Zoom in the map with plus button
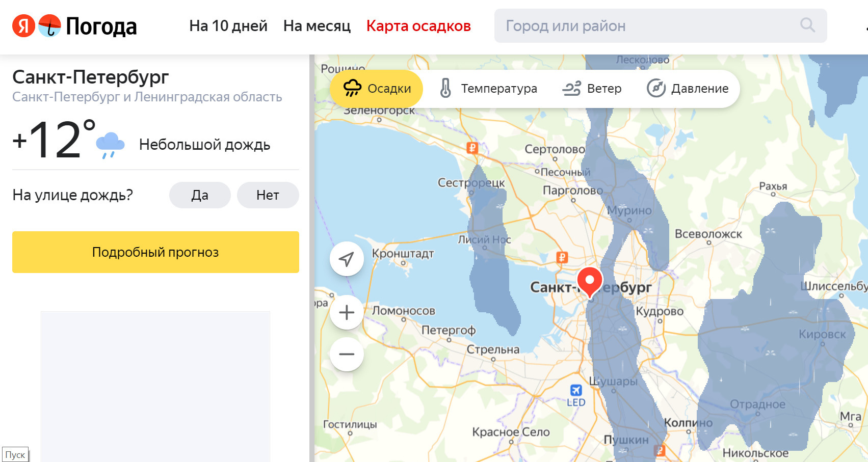The height and width of the screenshot is (462, 868). coord(347,312)
